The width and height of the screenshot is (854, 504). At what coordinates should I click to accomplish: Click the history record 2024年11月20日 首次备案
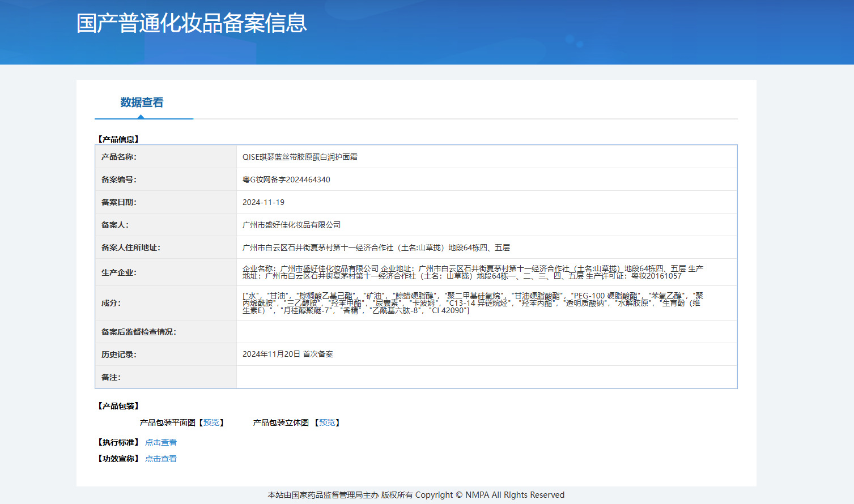pyautogui.click(x=287, y=354)
